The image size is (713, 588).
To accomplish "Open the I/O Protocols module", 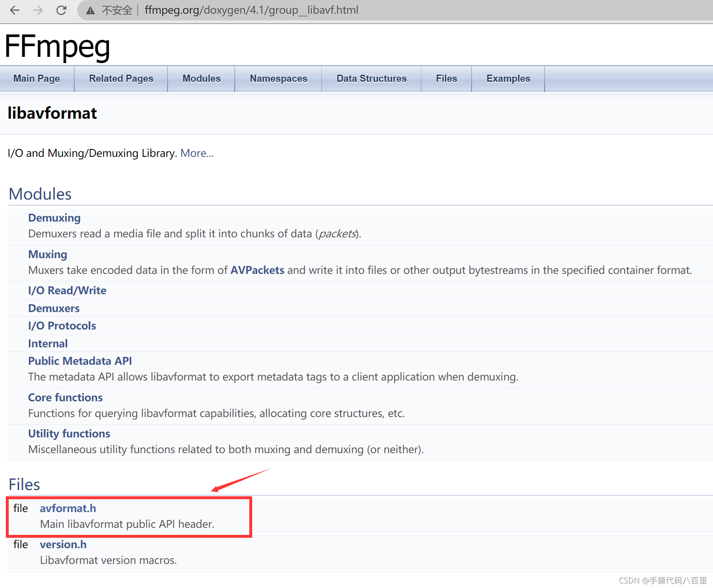I will (x=62, y=326).
